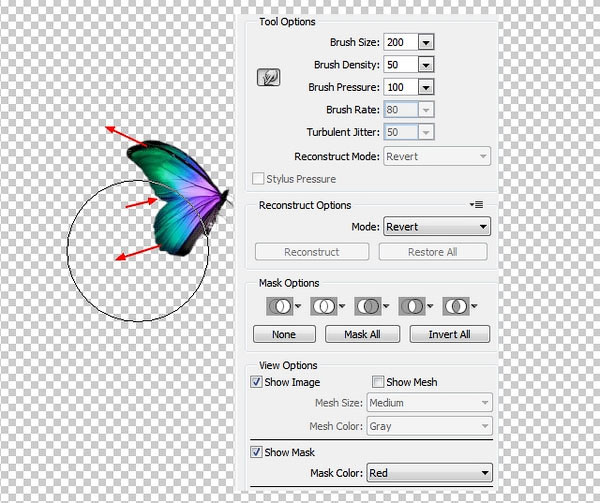
Task: Click the Mask All button
Action: 362,334
